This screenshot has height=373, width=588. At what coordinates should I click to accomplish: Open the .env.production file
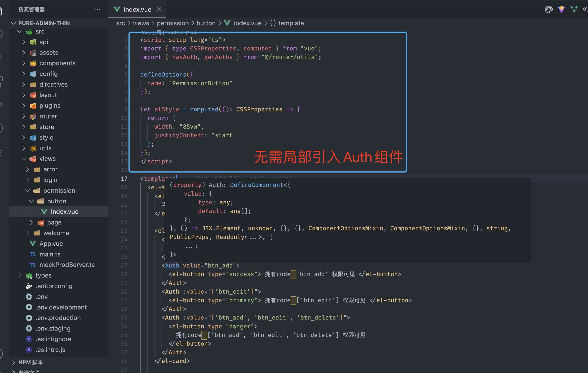coord(58,318)
